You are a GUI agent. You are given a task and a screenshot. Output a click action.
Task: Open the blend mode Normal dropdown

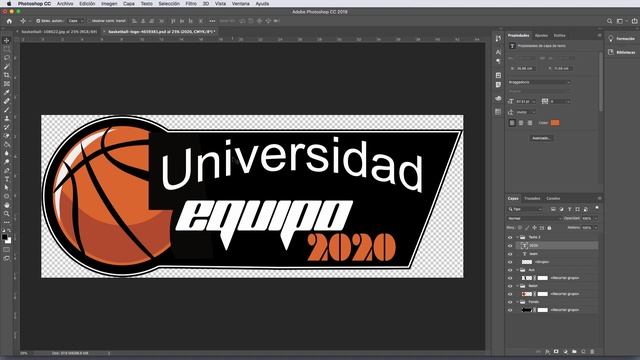(x=535, y=218)
